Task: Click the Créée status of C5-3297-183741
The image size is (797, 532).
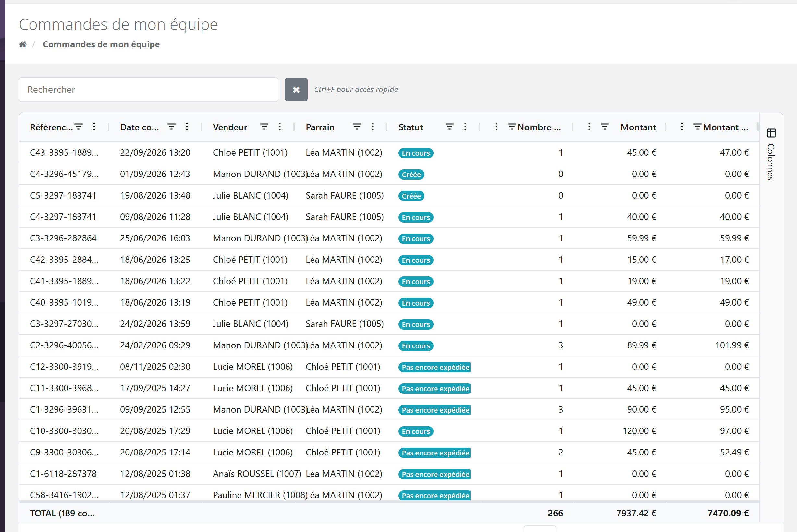Action: point(411,196)
